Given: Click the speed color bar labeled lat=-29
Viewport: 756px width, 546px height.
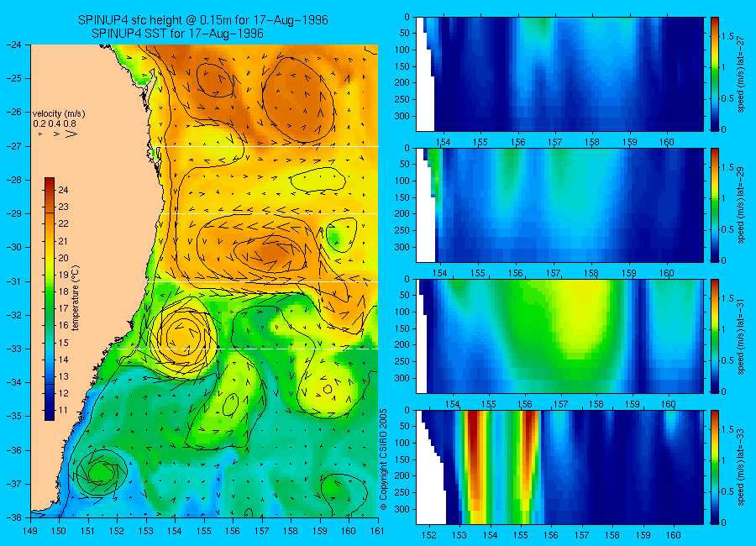Looking at the screenshot, I should point(715,205).
